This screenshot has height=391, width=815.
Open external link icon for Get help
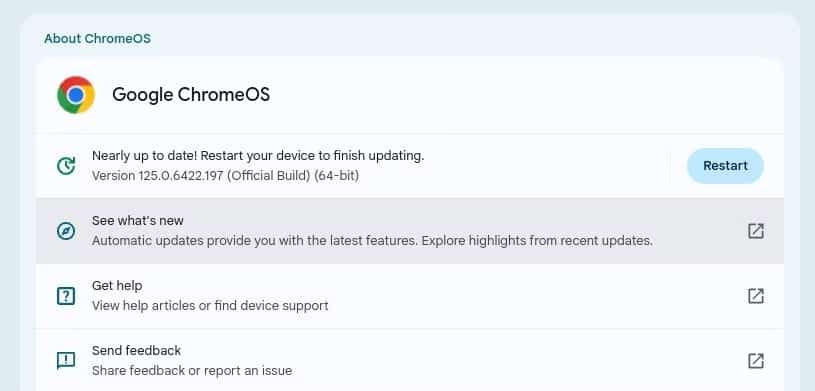coord(756,296)
